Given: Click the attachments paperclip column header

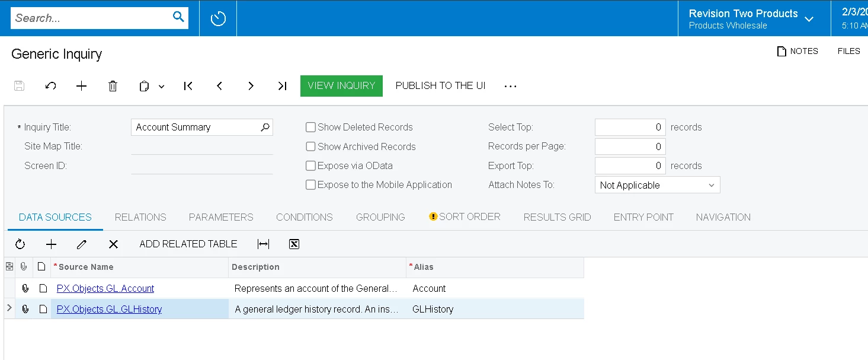Looking at the screenshot, I should pos(24,267).
